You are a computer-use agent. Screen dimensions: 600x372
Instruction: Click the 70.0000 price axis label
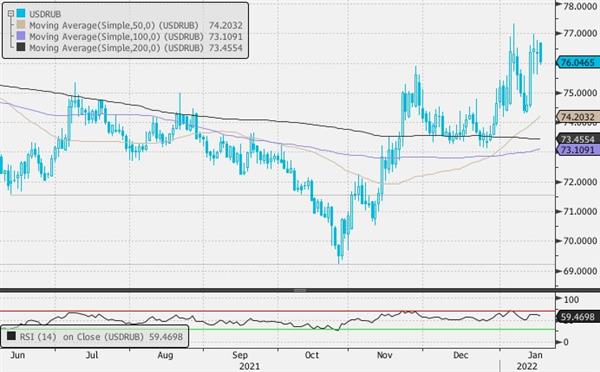[580, 241]
